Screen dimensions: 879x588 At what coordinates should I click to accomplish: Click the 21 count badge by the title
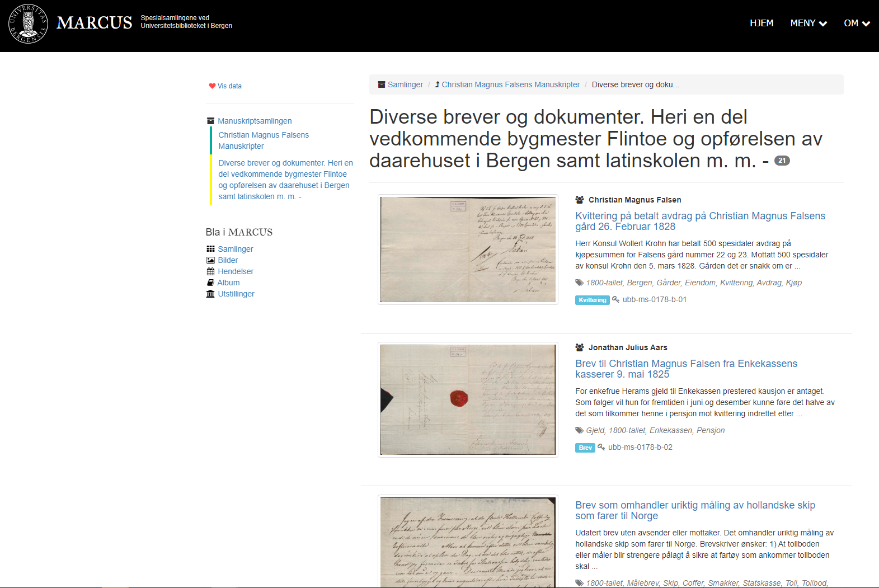pos(782,161)
